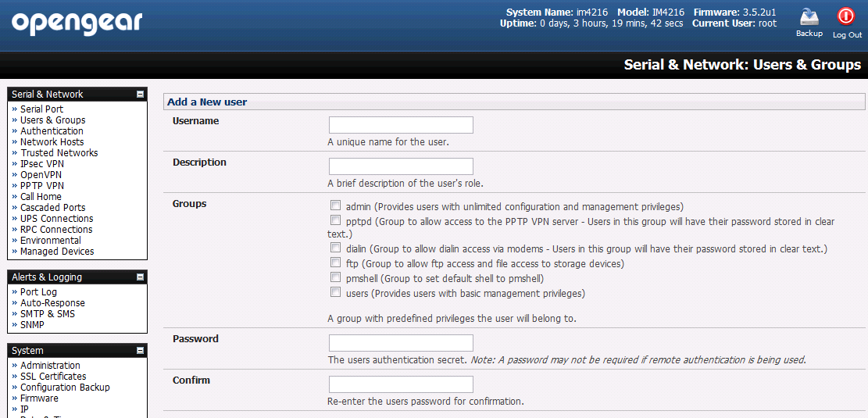Image resolution: width=868 pixels, height=418 pixels.
Task: Tick the dialin group checkbox
Action: tap(335, 248)
